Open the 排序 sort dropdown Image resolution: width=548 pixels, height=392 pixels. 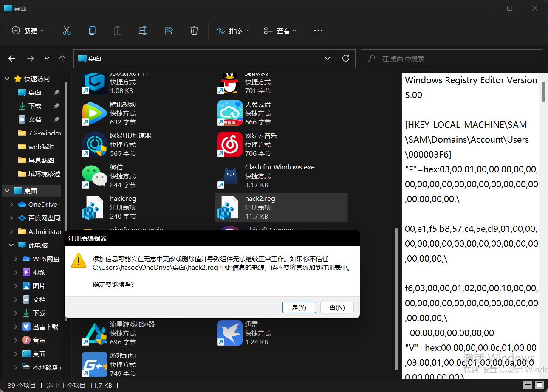click(x=233, y=31)
